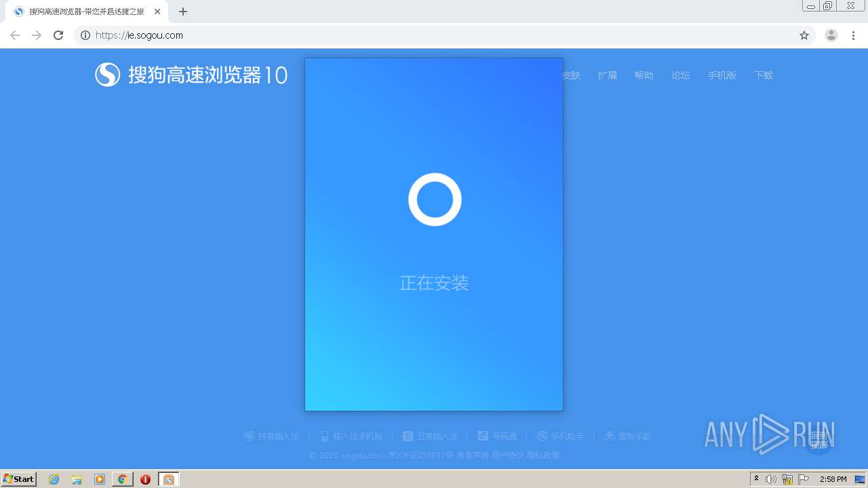Open 号码通 footer link
Viewport: 868px width, 488px height.
[498, 436]
